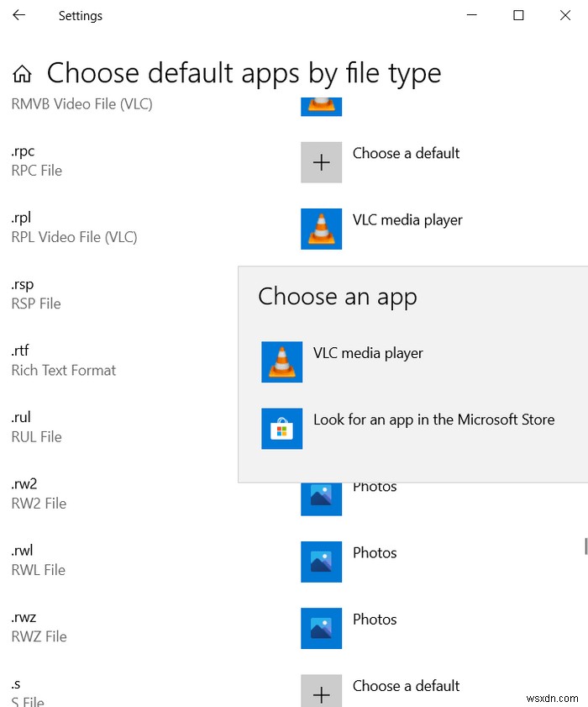Select Look for an app in Microsoft Store
Image resolution: width=588 pixels, height=707 pixels.
[x=434, y=419]
